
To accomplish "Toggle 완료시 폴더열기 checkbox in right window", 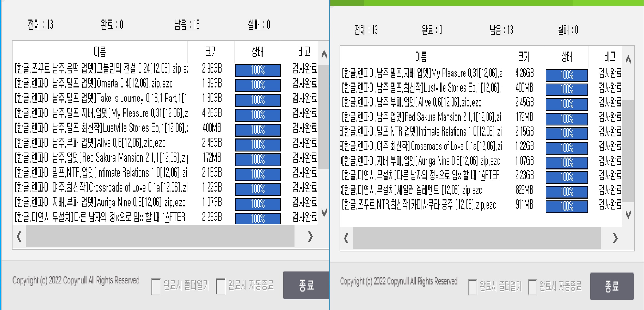I will (x=472, y=287).
